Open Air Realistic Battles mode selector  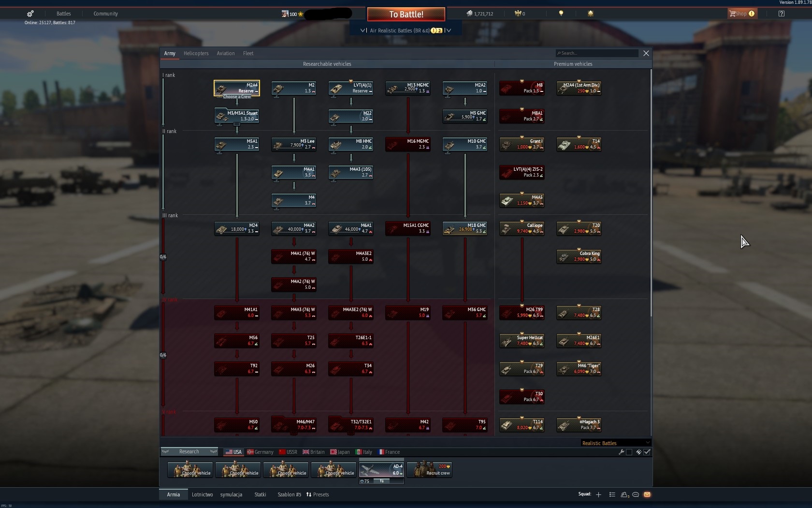[x=406, y=30]
